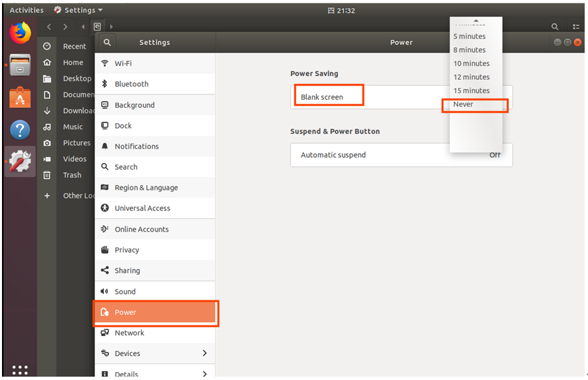Choose 5 minutes from dropdown list
Screen dimensions: 588x380
coord(470,37)
